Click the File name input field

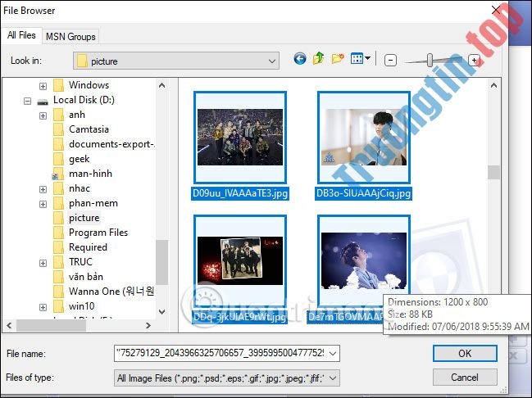(220, 353)
